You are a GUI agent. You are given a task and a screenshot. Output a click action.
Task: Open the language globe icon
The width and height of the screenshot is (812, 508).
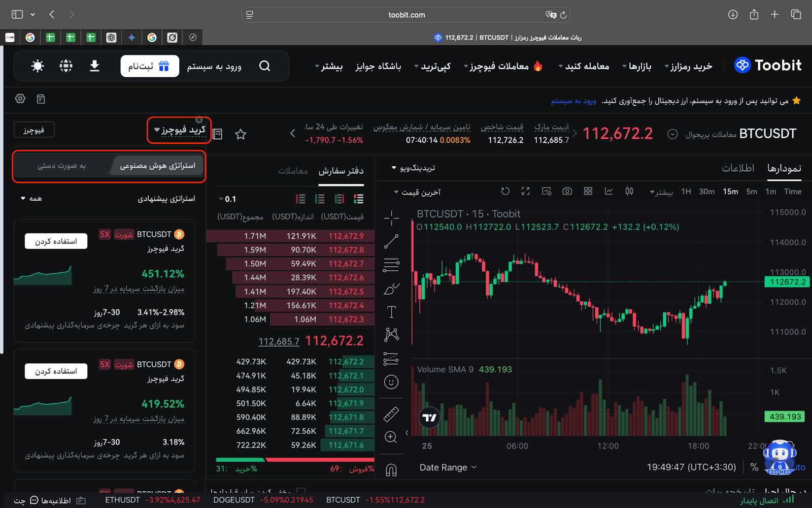click(66, 66)
